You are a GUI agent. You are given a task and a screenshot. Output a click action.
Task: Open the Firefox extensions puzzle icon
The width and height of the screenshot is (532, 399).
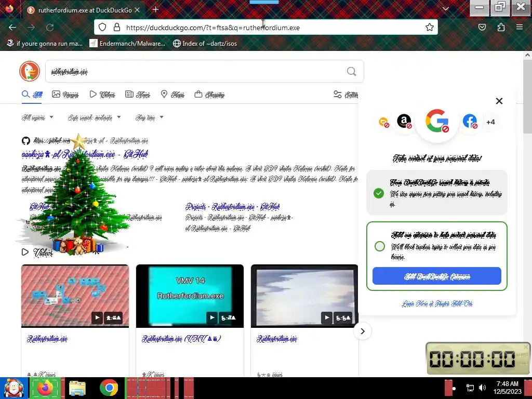[501, 27]
